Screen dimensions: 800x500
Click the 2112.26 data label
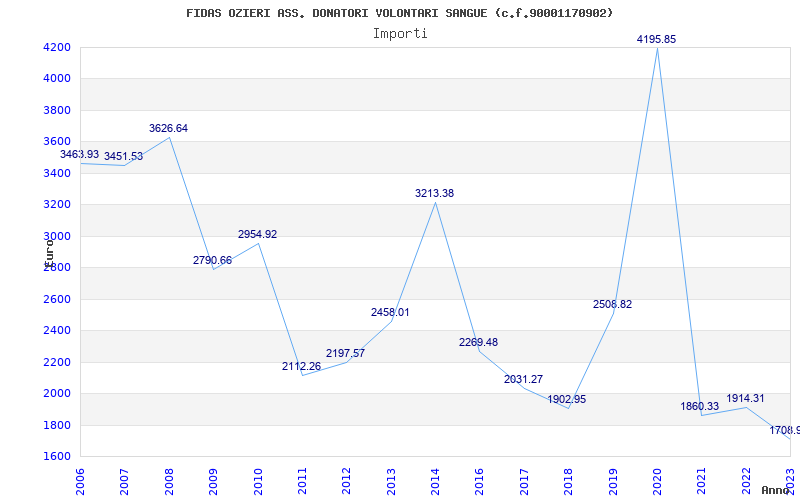click(302, 366)
